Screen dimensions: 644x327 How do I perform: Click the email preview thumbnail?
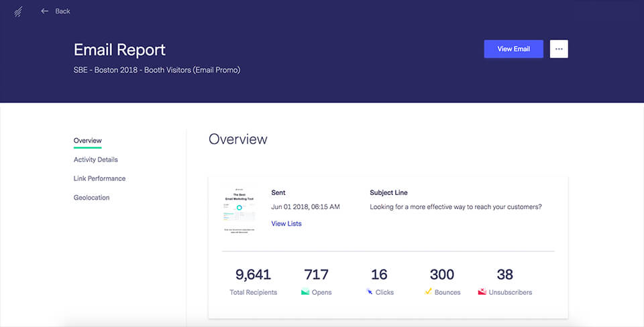(x=239, y=210)
